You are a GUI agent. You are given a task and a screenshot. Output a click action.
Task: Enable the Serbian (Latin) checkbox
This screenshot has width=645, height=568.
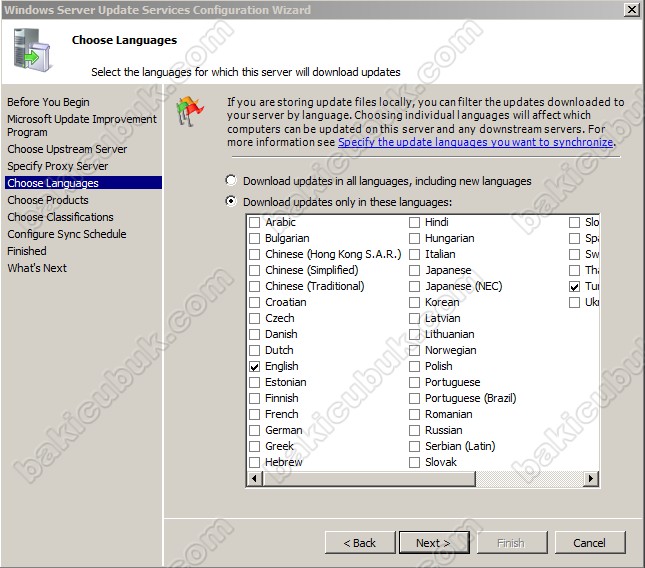click(414, 446)
